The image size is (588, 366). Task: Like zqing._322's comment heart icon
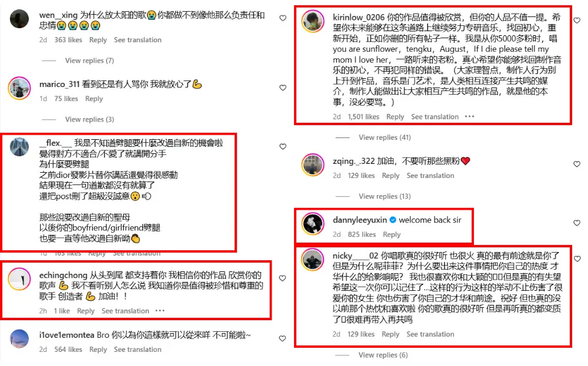pos(577,164)
